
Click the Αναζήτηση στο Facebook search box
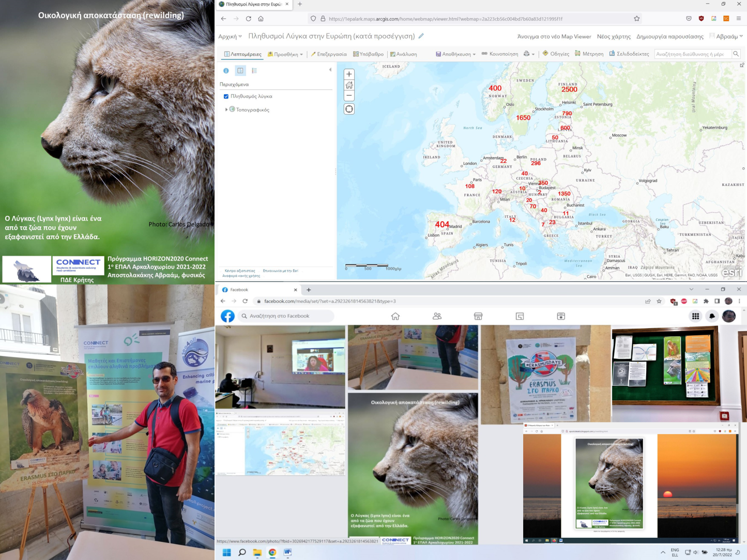pos(286,316)
